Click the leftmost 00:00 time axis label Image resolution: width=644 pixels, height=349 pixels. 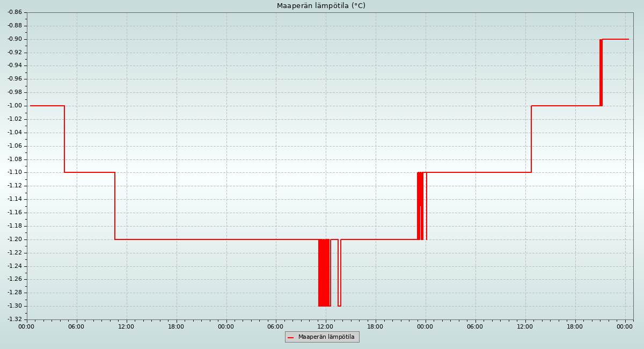click(x=26, y=326)
